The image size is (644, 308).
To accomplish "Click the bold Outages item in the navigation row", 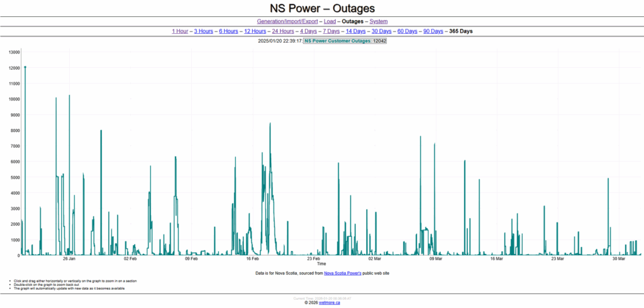I will [352, 21].
